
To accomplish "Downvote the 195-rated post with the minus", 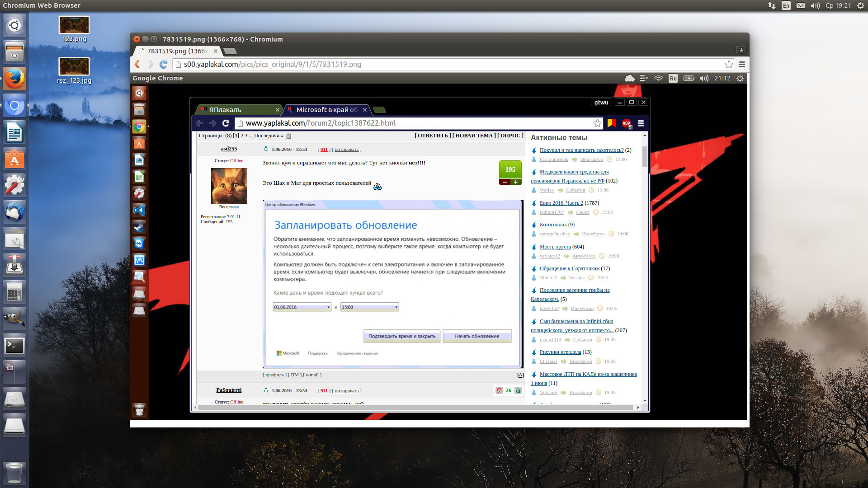I will [505, 182].
